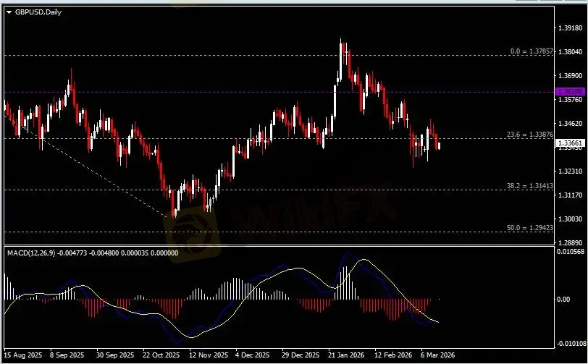Click the GBPUSD,Daily chart title
The image size is (588, 364).
click(x=37, y=12)
